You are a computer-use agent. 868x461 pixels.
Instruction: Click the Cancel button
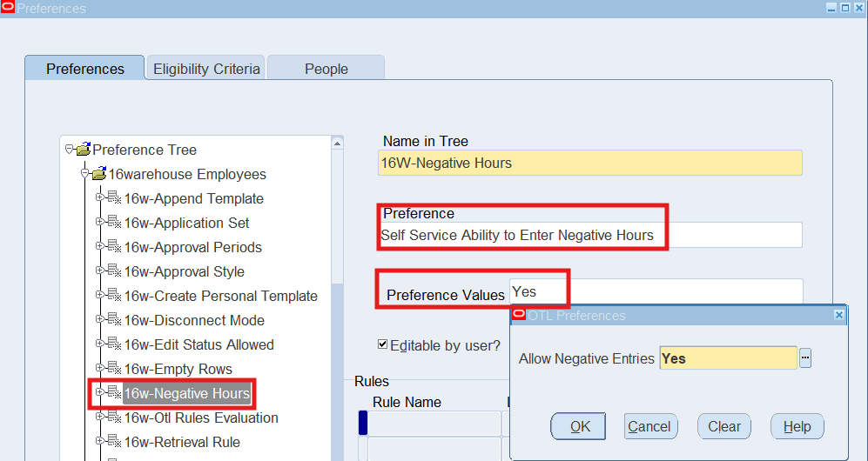(x=650, y=426)
